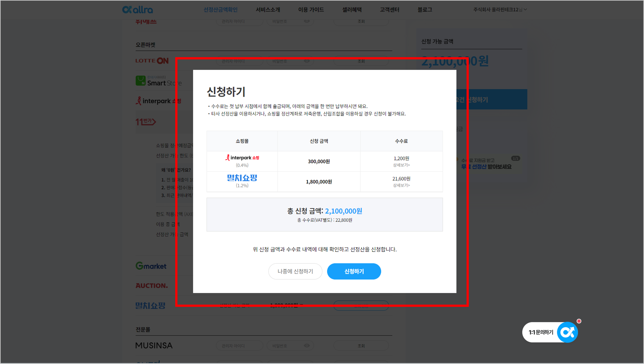Click the 비밀번호 field in LOTTE ON row
The height and width of the screenshot is (364, 644).
click(x=290, y=61)
